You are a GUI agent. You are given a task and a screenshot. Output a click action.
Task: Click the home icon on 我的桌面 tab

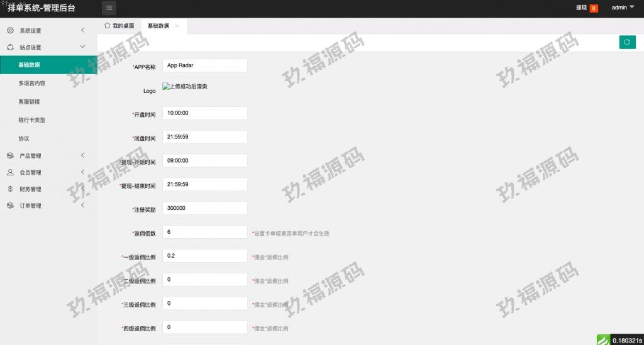107,26
